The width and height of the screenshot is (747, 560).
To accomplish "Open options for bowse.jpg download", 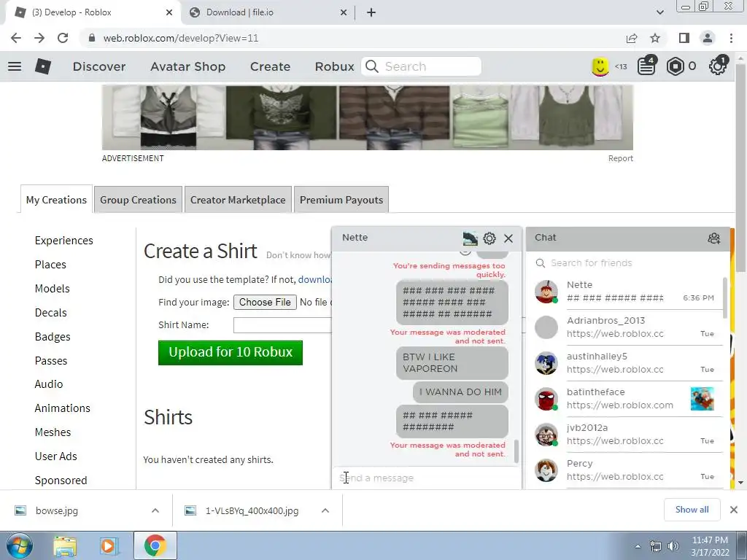I will pos(155,510).
